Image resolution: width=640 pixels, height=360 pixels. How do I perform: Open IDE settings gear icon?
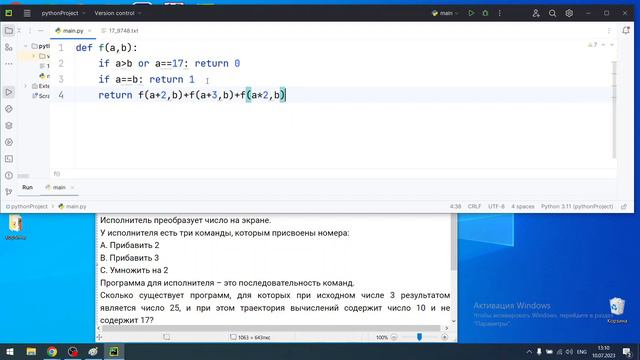569,13
